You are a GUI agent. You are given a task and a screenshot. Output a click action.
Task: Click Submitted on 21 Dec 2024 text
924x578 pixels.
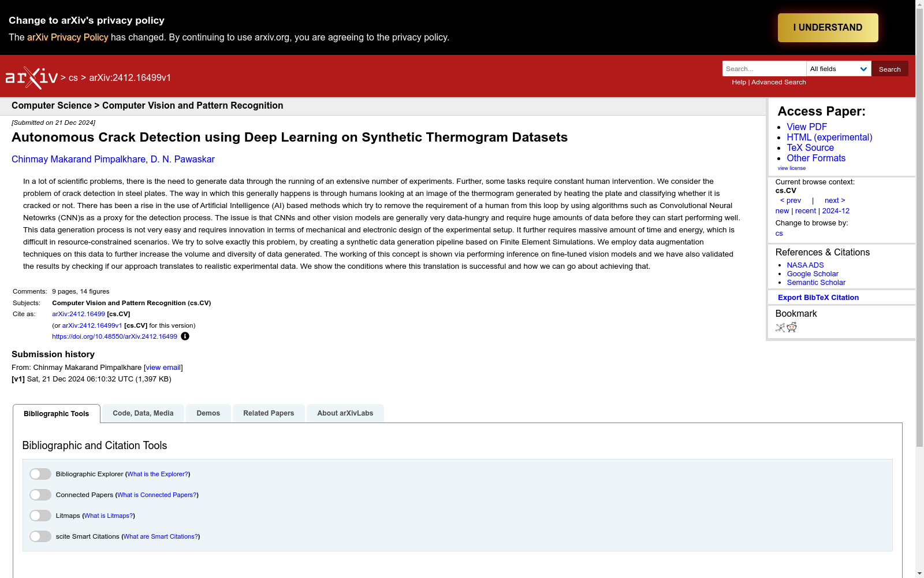point(54,123)
